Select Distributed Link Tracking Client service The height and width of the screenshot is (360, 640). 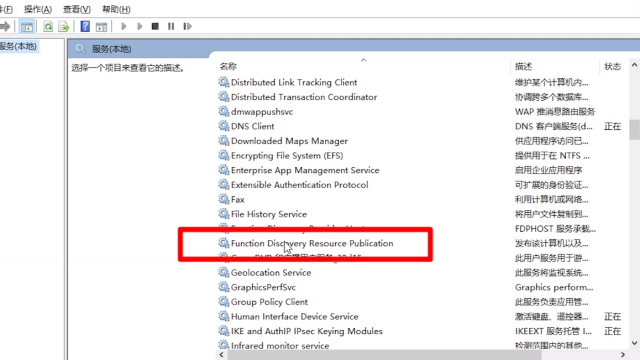(294, 82)
